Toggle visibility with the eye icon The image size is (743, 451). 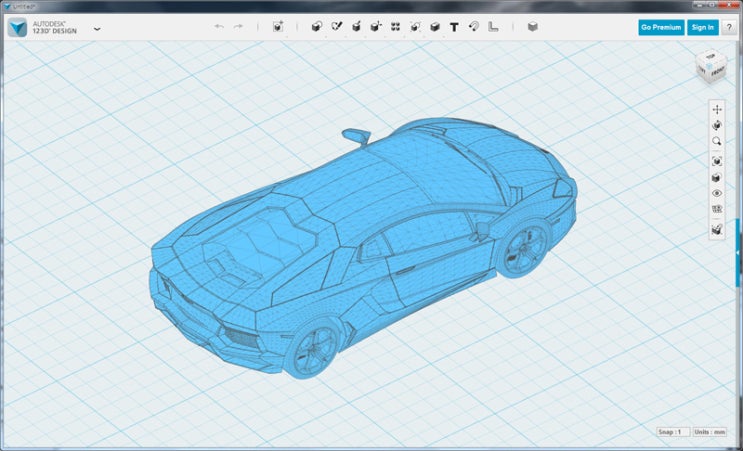tap(717, 193)
